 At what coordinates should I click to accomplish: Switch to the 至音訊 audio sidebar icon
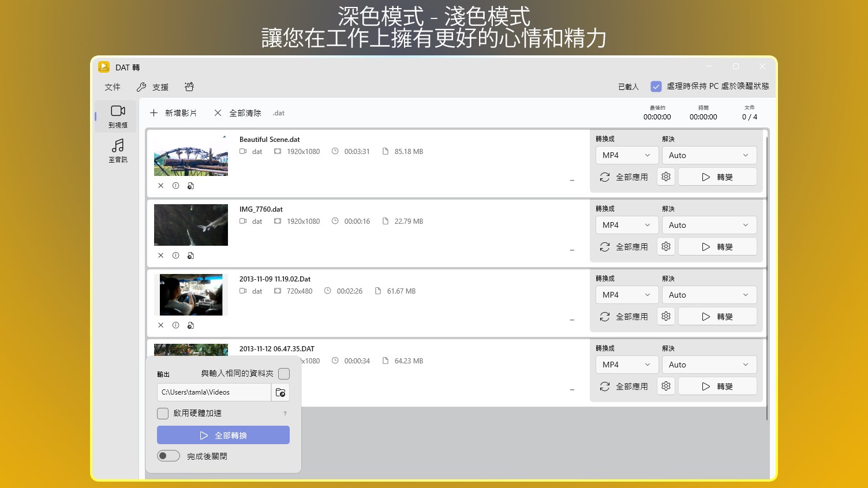pos(118,151)
